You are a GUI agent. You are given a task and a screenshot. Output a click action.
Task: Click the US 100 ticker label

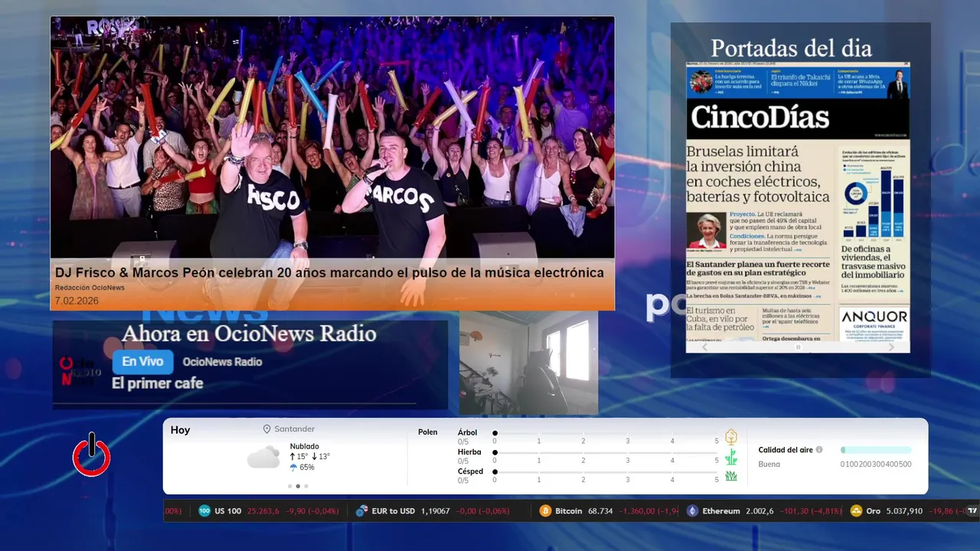(228, 511)
